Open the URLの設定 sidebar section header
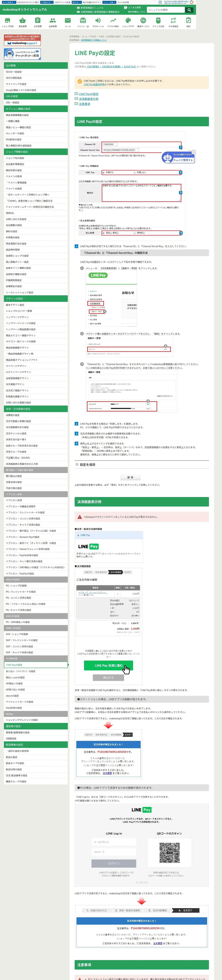This screenshot has width=222, height=980. (x=36, y=96)
